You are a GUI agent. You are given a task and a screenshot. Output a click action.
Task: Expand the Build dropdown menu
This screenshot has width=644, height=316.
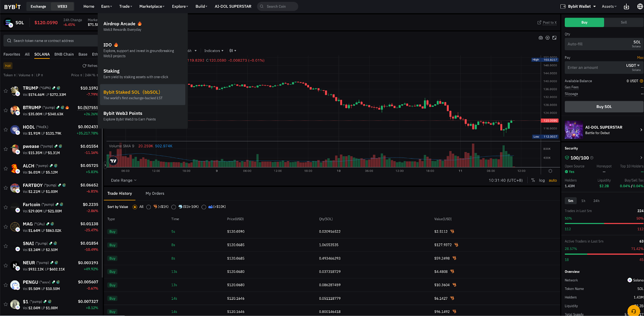pyautogui.click(x=201, y=6)
